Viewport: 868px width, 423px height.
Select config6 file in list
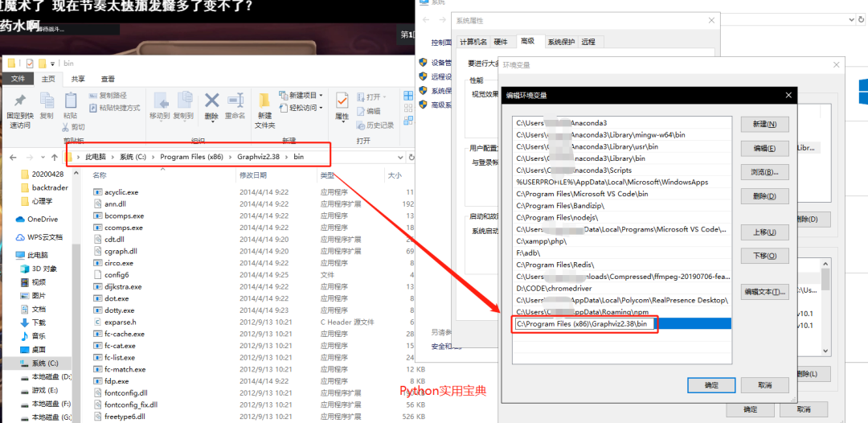click(111, 274)
